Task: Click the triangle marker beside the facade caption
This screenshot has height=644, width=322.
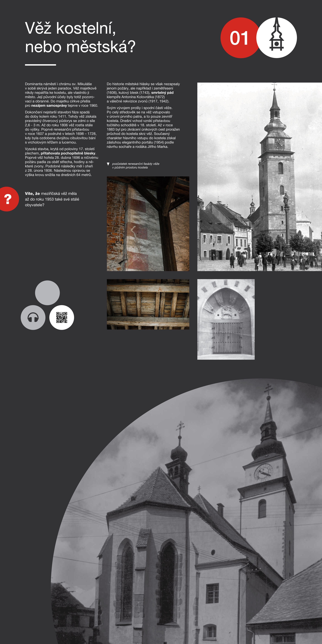Action: pos(108,164)
